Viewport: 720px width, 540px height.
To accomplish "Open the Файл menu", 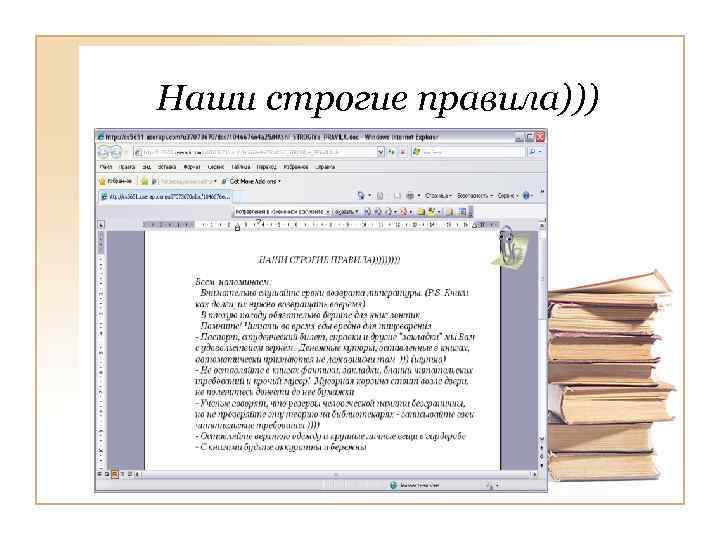I will coord(106,167).
